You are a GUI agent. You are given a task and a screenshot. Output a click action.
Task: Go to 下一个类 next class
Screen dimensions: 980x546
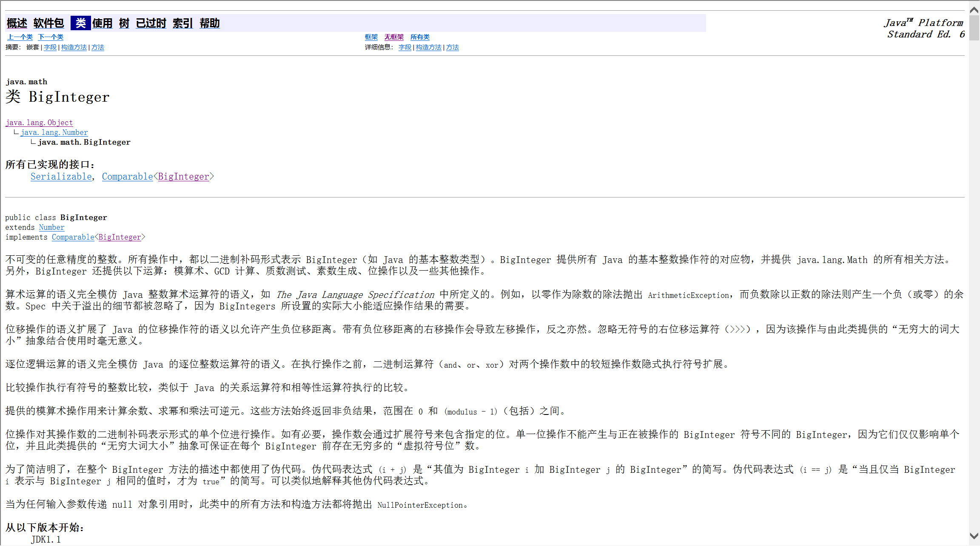(x=51, y=37)
